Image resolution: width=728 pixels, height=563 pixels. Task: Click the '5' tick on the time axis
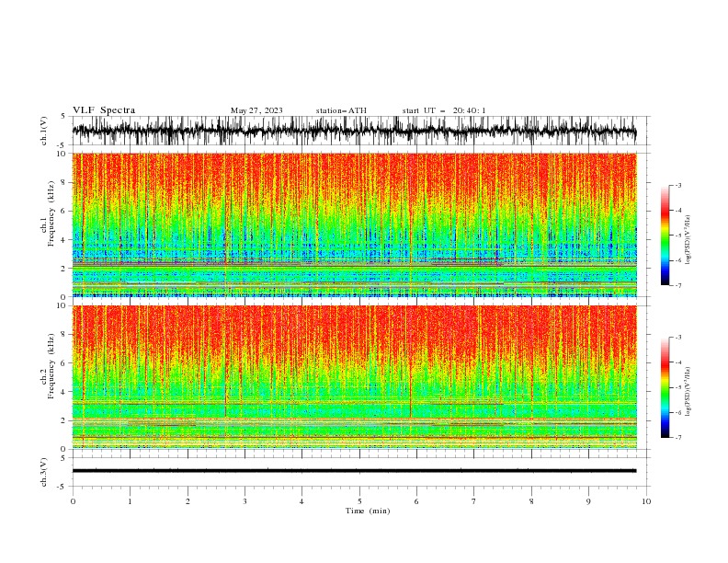tap(359, 501)
